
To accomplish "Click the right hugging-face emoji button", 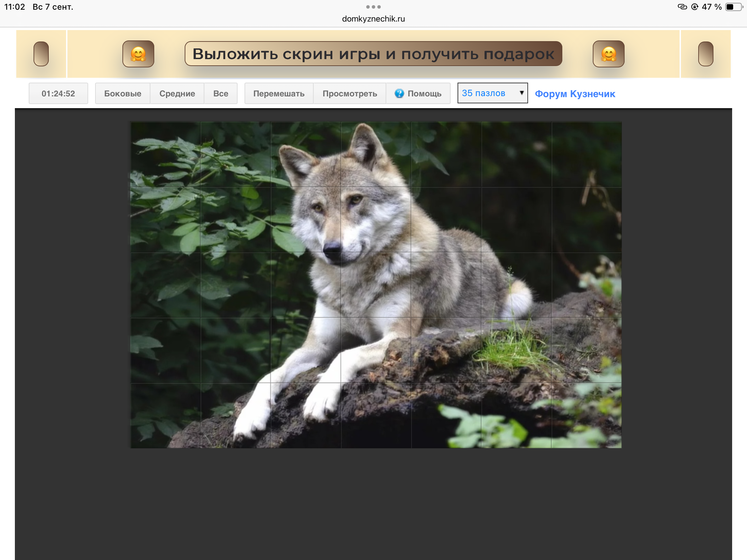I will [x=608, y=54].
